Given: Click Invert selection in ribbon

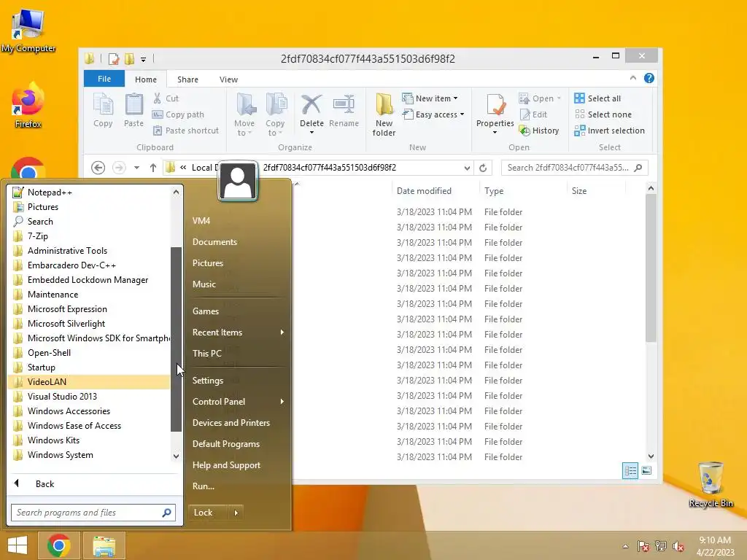Looking at the screenshot, I should point(609,131).
